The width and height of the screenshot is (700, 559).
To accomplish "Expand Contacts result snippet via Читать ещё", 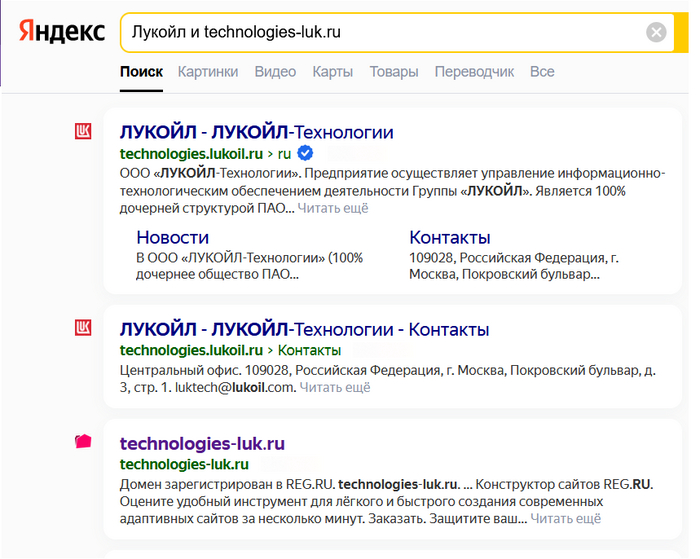I will pyautogui.click(x=335, y=387).
